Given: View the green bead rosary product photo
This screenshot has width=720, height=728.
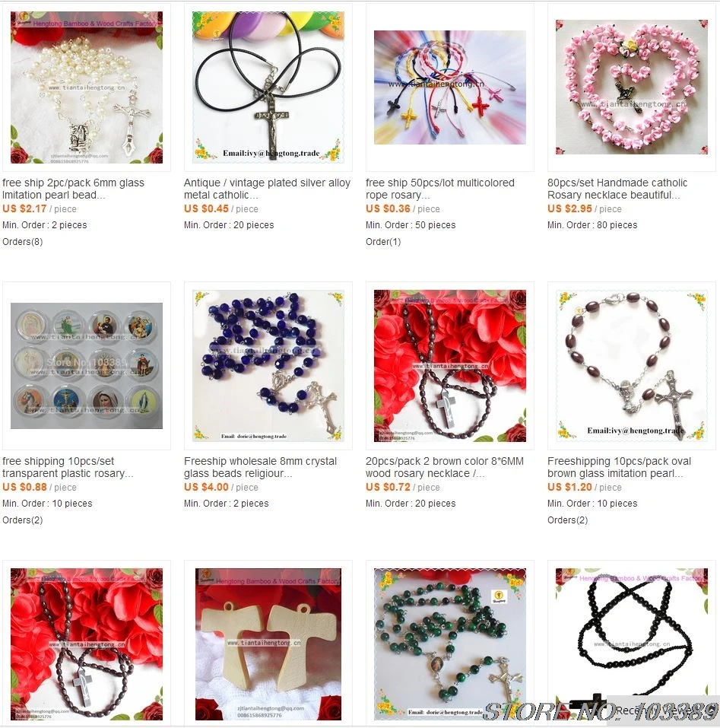Looking at the screenshot, I should [x=450, y=644].
